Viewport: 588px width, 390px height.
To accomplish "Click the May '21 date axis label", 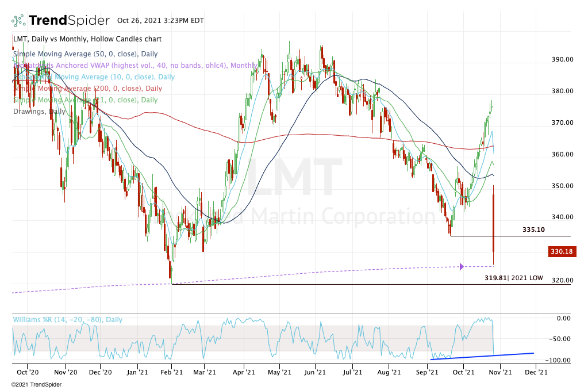I will [x=280, y=372].
